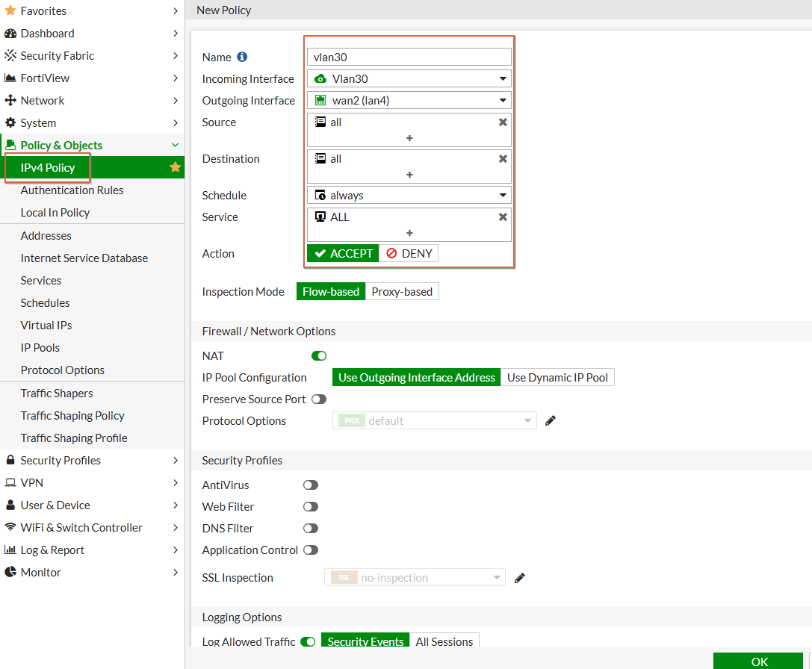Add a Destination entry with the plus
812x669 pixels.
[409, 175]
